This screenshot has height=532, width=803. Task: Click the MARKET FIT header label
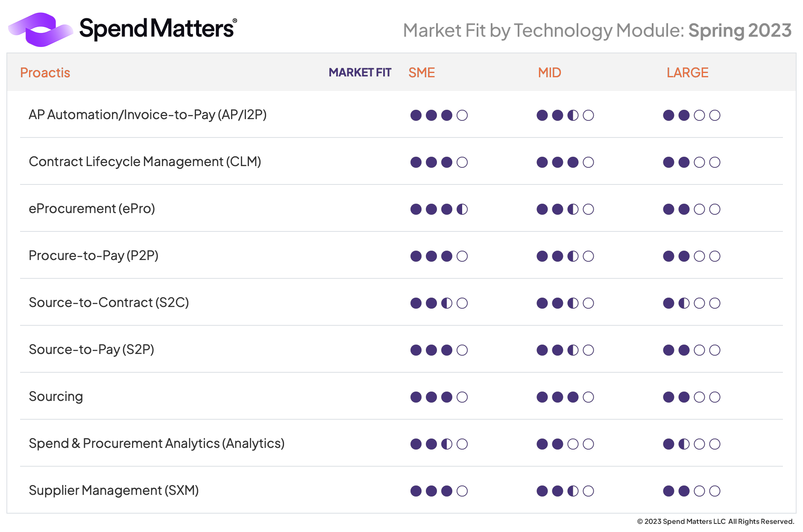pos(360,73)
